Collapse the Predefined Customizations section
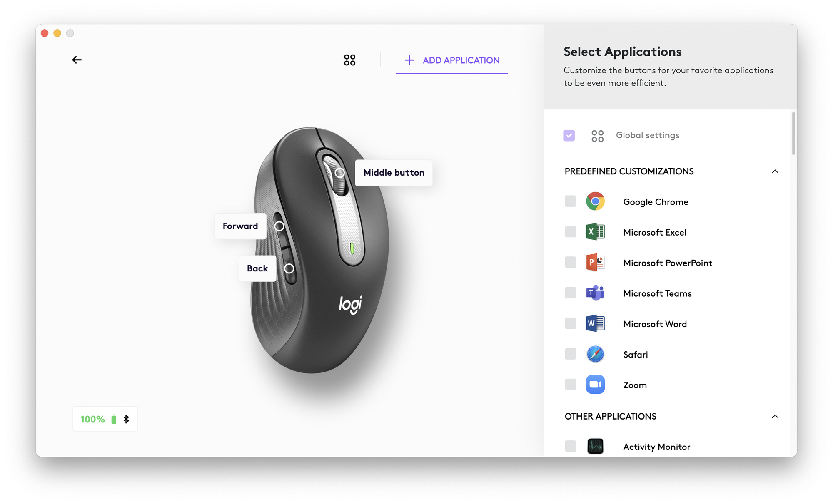The height and width of the screenshot is (504, 833). 775,171
